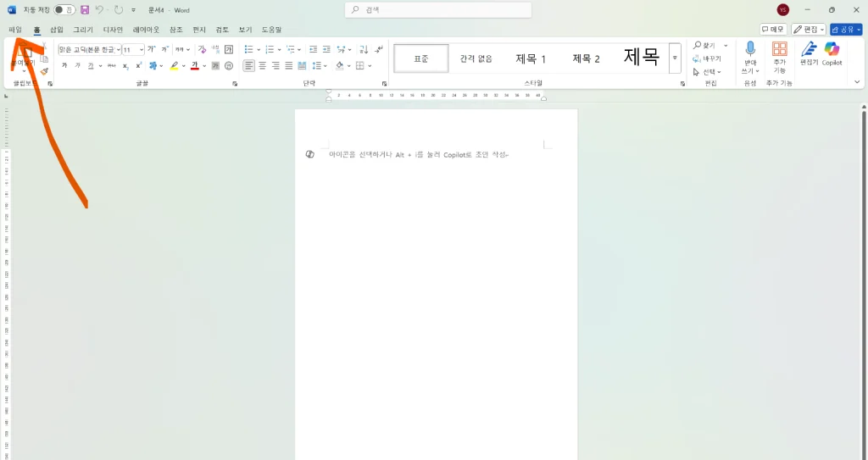Click the Sort icon in paragraph group
The height and width of the screenshot is (460, 868).
click(364, 50)
